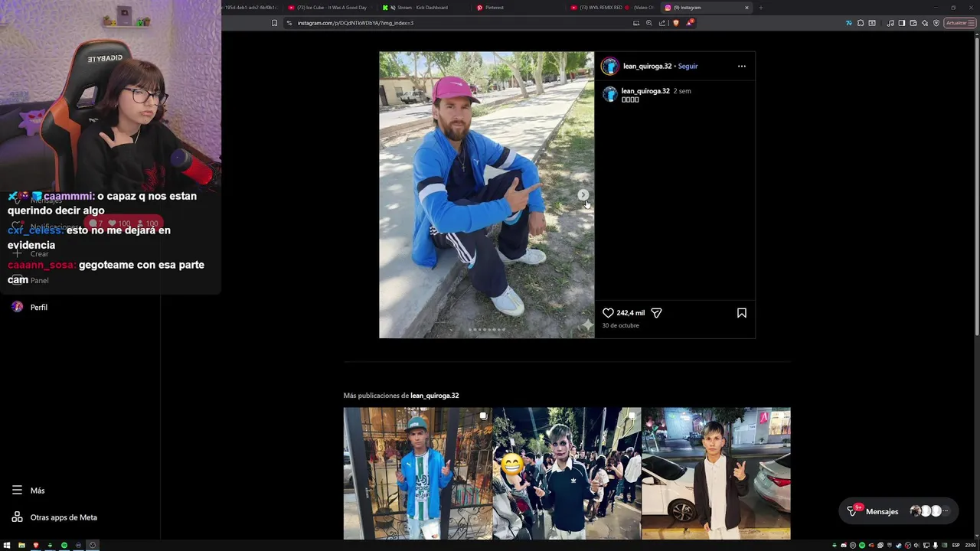Switch to Stream Kick Dashboard tab
This screenshot has width=980, height=551.
[x=423, y=8]
